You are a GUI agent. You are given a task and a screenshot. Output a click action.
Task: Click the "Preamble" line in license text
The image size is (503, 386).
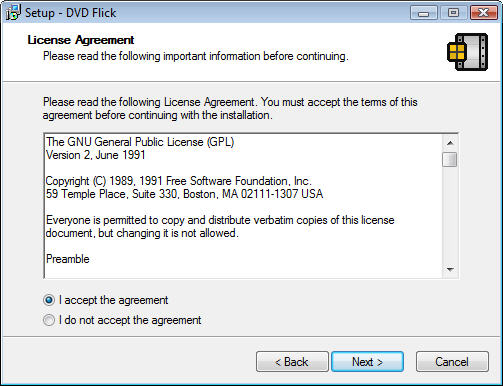tap(68, 259)
